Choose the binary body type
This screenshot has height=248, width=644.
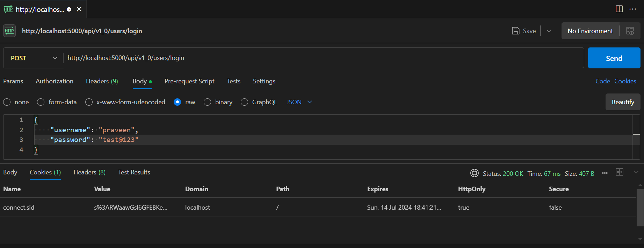pos(218,102)
